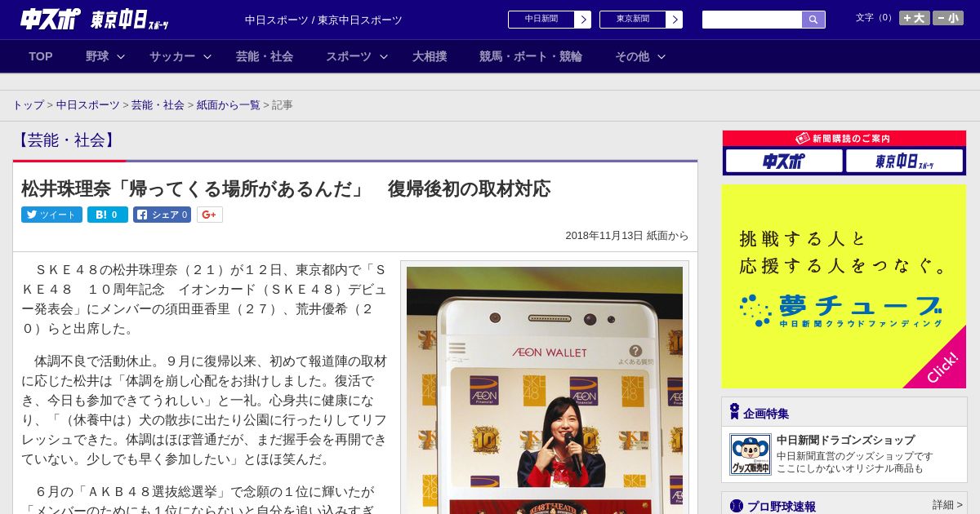This screenshot has width=980, height=514.
Task: Decrease text size with －小 button
Action: [948, 18]
